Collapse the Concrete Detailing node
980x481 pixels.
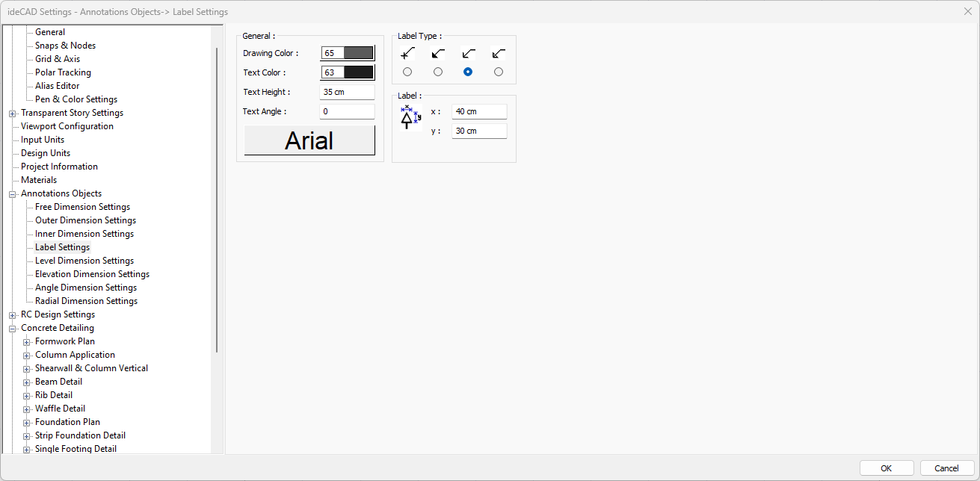pyautogui.click(x=13, y=329)
